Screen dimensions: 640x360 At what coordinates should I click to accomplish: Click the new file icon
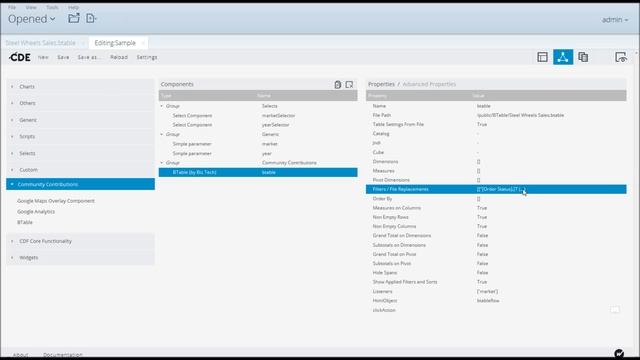[91, 18]
